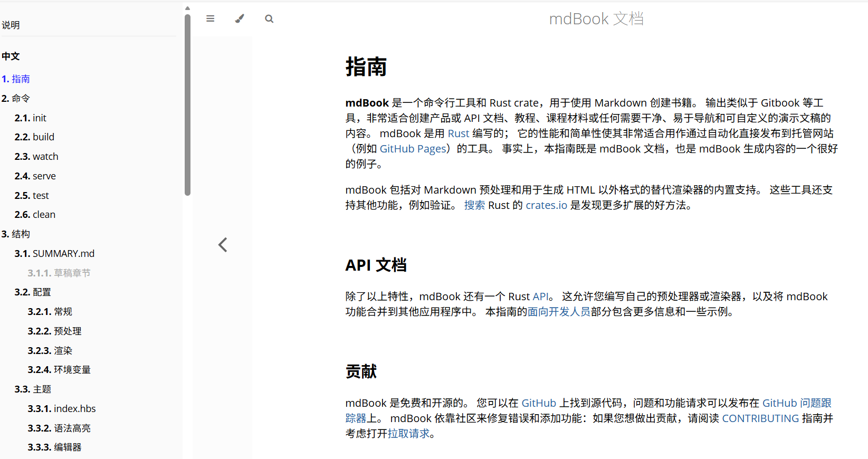Toggle the sidebar with the hamburger icon

coord(210,18)
